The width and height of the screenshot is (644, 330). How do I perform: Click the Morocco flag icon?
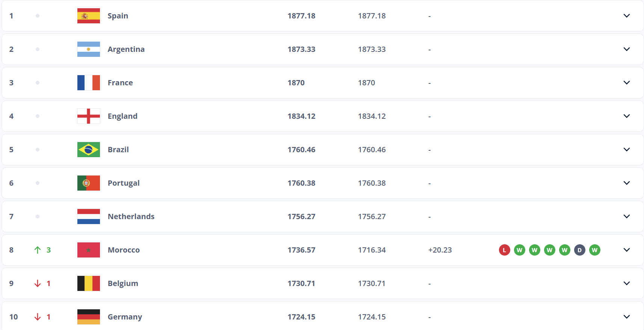coord(89,250)
